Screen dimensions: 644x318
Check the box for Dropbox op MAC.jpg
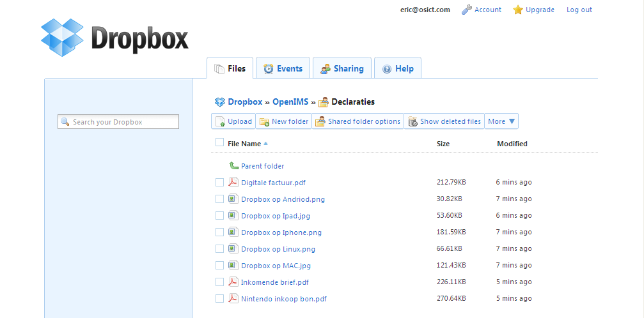click(220, 266)
